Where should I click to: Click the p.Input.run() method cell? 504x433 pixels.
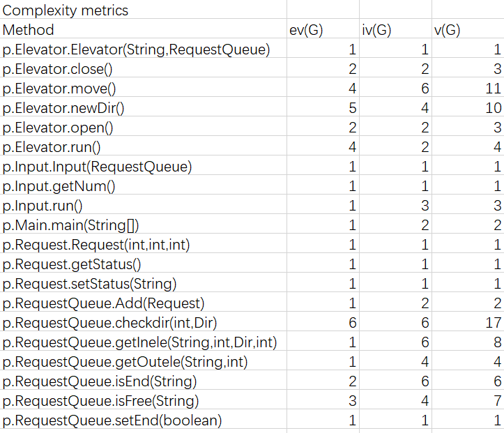click(43, 206)
